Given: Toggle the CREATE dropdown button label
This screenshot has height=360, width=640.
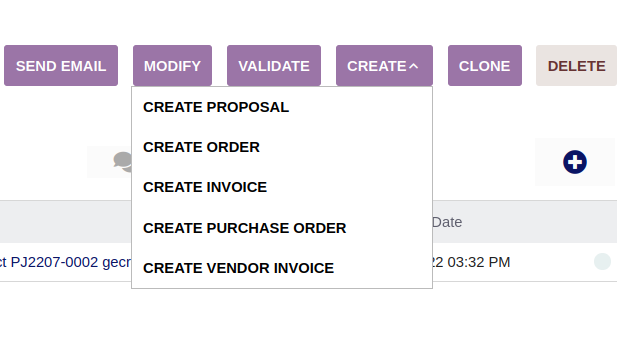Looking at the screenshot, I should [376, 66].
